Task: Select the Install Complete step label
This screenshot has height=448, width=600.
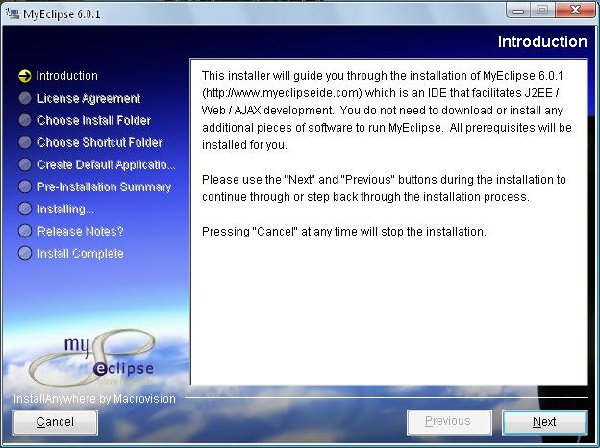Action: [x=80, y=254]
